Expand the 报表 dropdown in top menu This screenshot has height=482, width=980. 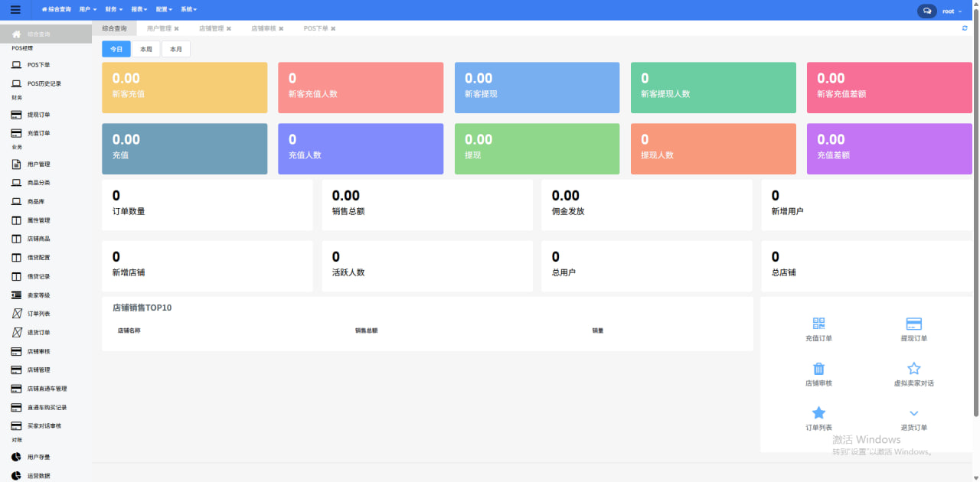click(x=139, y=10)
